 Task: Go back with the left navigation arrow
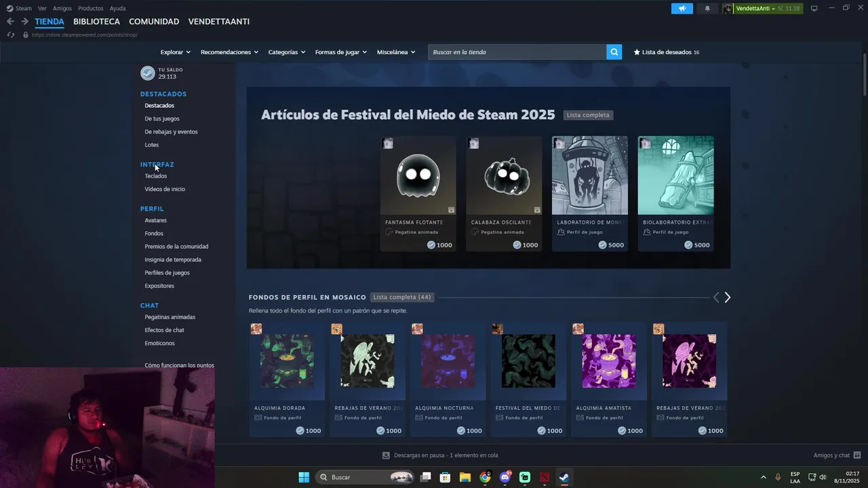(x=10, y=22)
